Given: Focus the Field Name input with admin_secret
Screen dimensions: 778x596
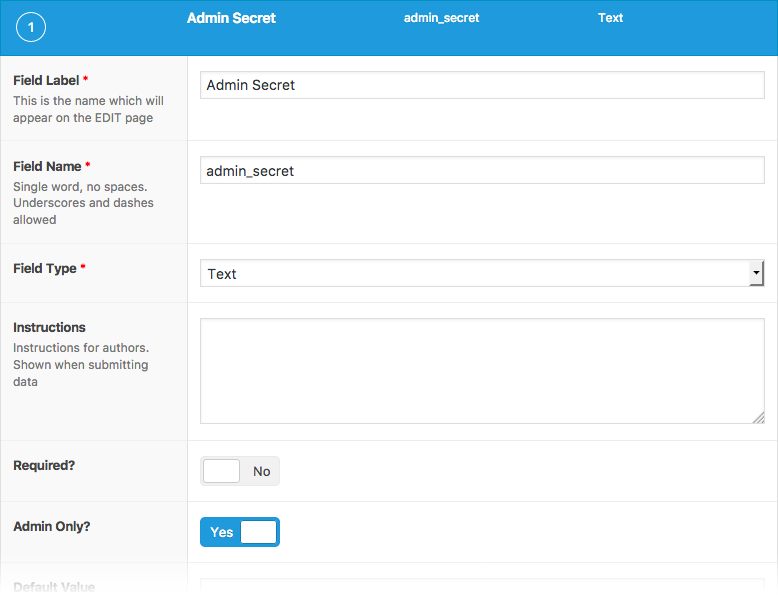Looking at the screenshot, I should tap(482, 171).
